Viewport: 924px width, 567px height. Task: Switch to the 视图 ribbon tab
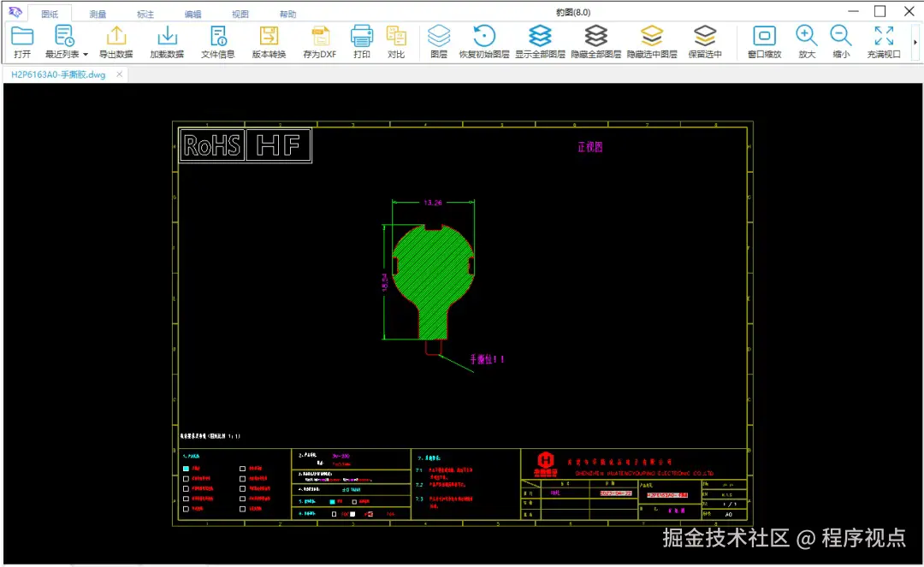tap(240, 15)
